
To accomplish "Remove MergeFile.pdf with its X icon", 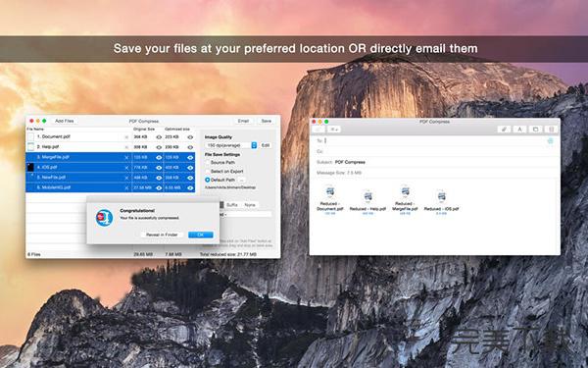I will (x=126, y=157).
